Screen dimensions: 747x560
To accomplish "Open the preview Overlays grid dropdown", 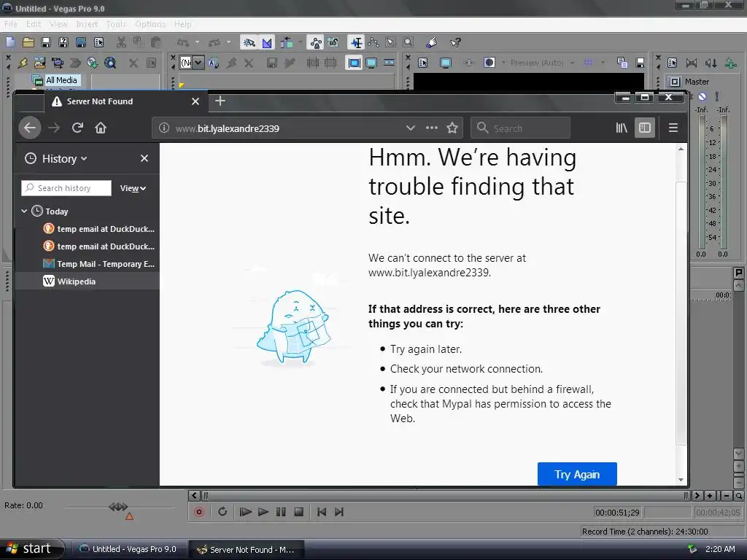I will tap(603, 63).
